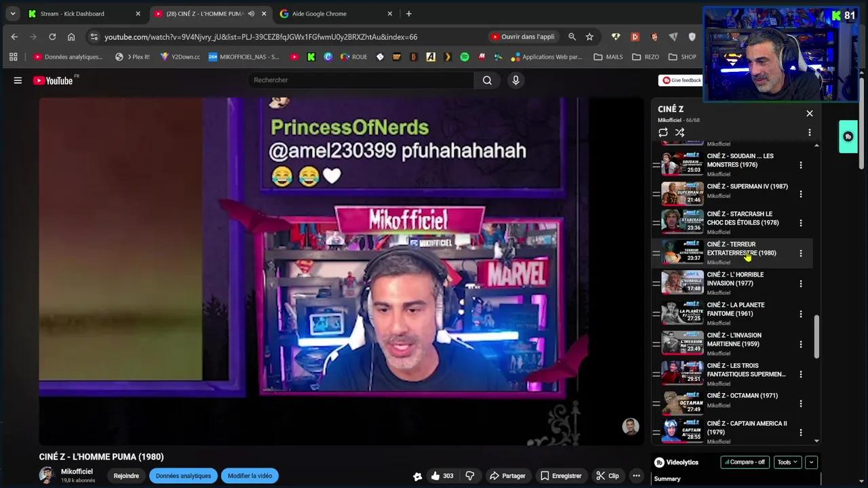868x488 pixels.
Task: Open options menu for SUPERMAN IV playlist item
Action: [x=801, y=192]
